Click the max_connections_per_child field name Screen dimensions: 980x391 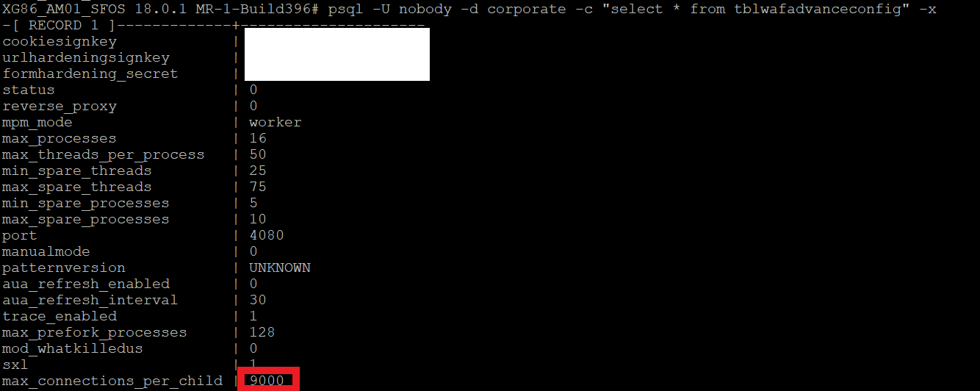112,381
